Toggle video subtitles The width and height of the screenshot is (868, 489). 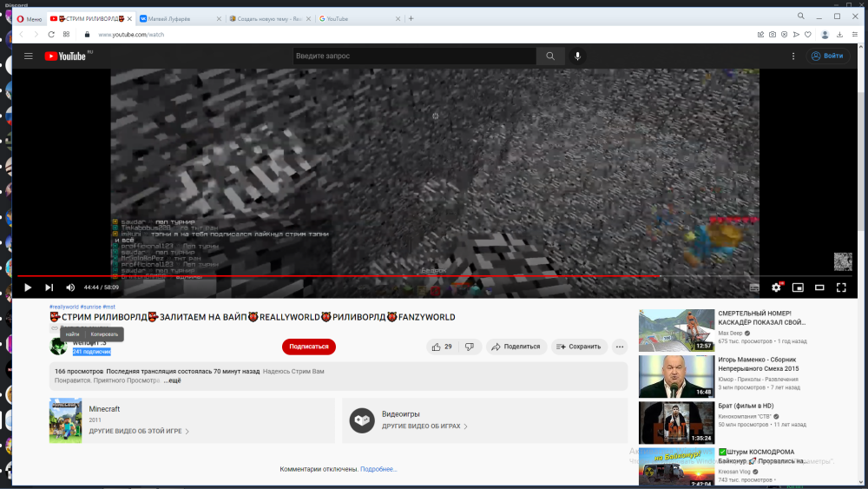click(x=754, y=287)
